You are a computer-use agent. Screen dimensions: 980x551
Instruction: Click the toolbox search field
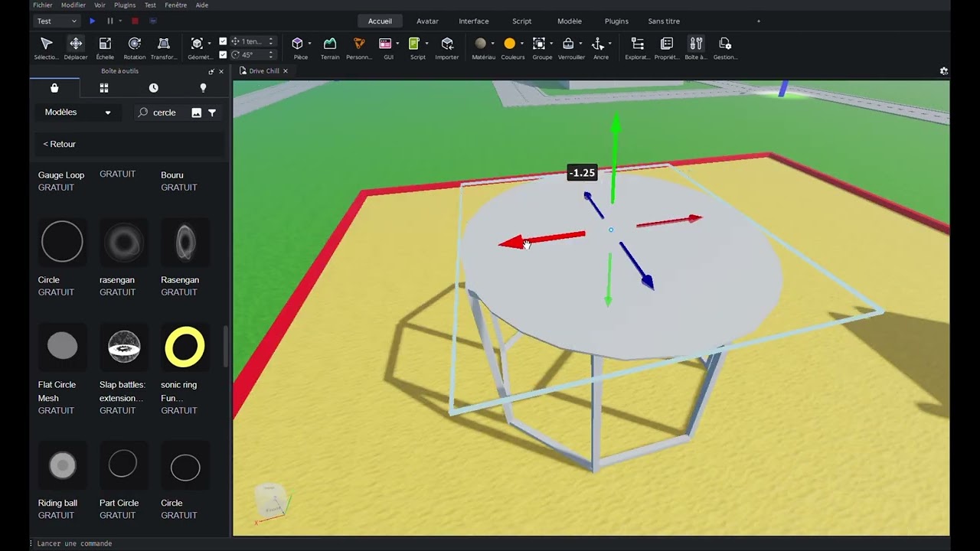[164, 112]
